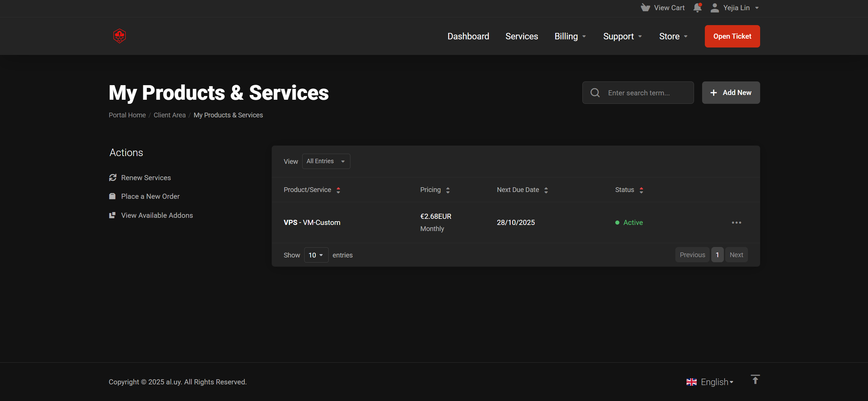
Task: Open the English language selector
Action: (717, 382)
